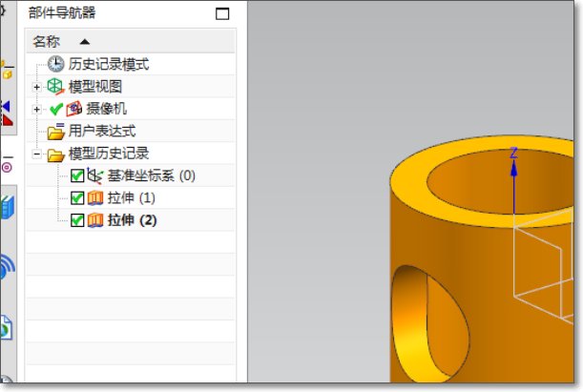
Task: Click the 用户表达式 folder icon
Action: [x=56, y=132]
